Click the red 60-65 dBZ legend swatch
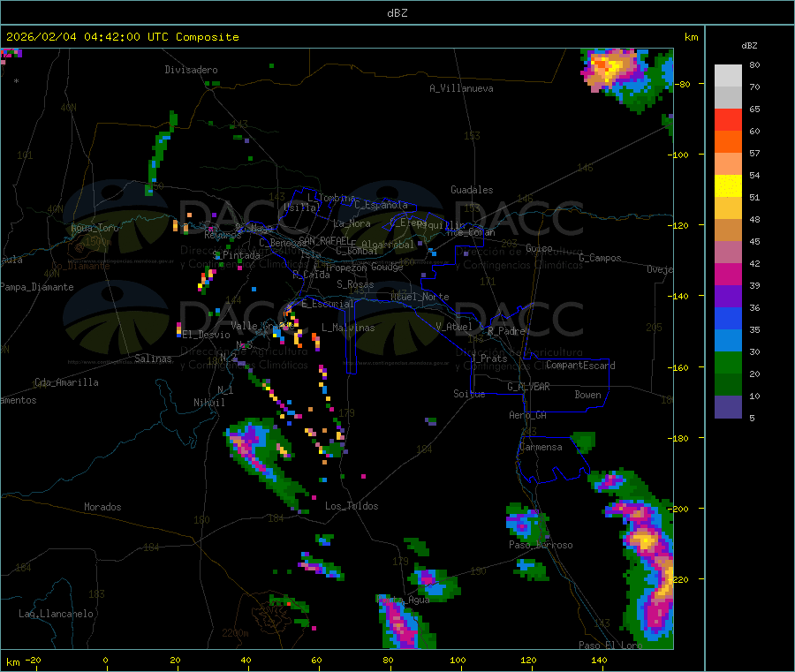This screenshot has height=672, width=795. 728,119
